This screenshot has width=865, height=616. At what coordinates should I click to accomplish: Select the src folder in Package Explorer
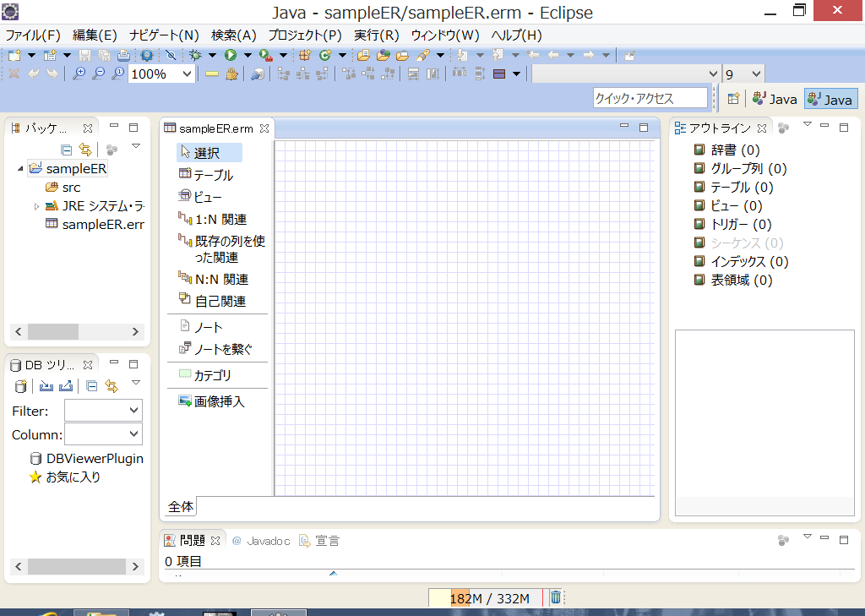pyautogui.click(x=63, y=188)
